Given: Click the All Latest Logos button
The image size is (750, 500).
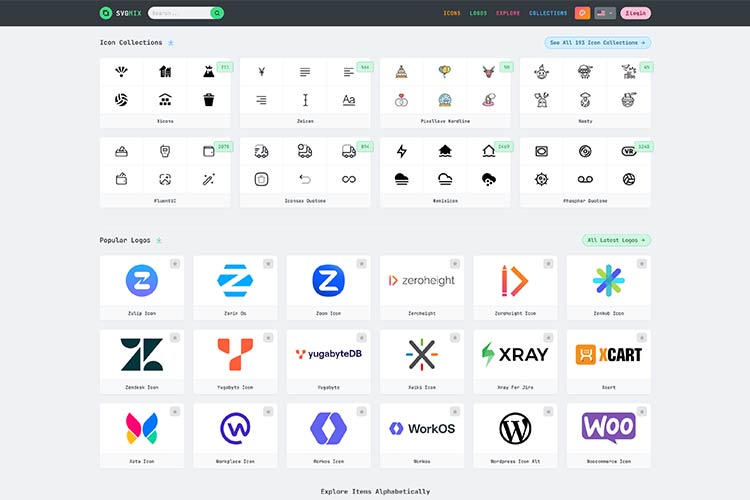Looking at the screenshot, I should point(616,240).
